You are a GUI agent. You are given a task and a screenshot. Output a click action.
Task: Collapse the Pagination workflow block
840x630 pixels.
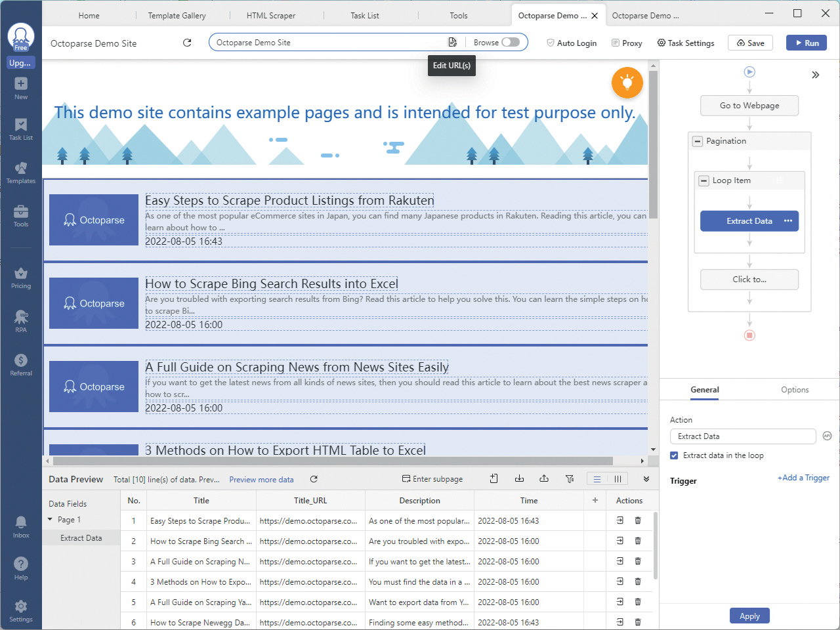pyautogui.click(x=698, y=141)
